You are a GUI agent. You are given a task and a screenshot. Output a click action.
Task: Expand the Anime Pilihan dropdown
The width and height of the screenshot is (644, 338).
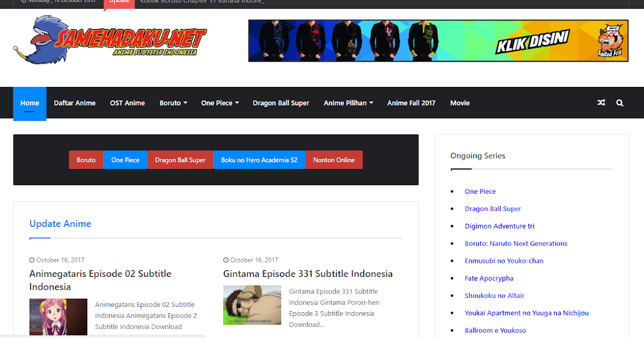[x=348, y=103]
